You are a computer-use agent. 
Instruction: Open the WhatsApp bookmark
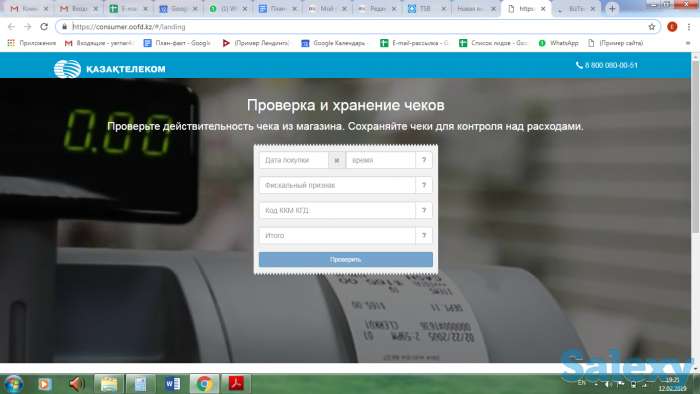(x=558, y=43)
